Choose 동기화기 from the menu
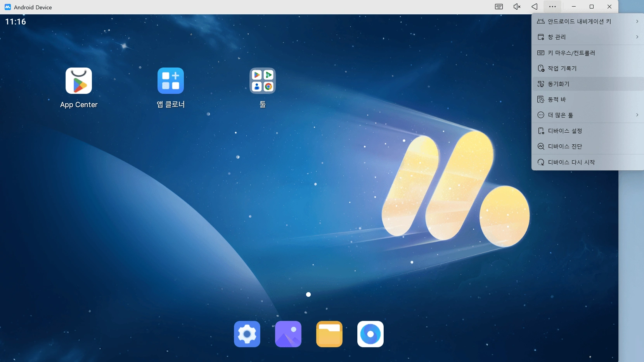 click(559, 84)
